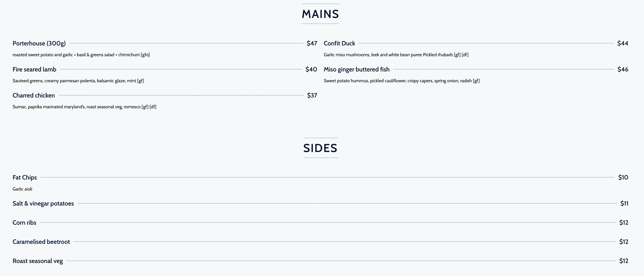Click the $46 fish price
Screen dimensions: 644x276
tap(623, 69)
